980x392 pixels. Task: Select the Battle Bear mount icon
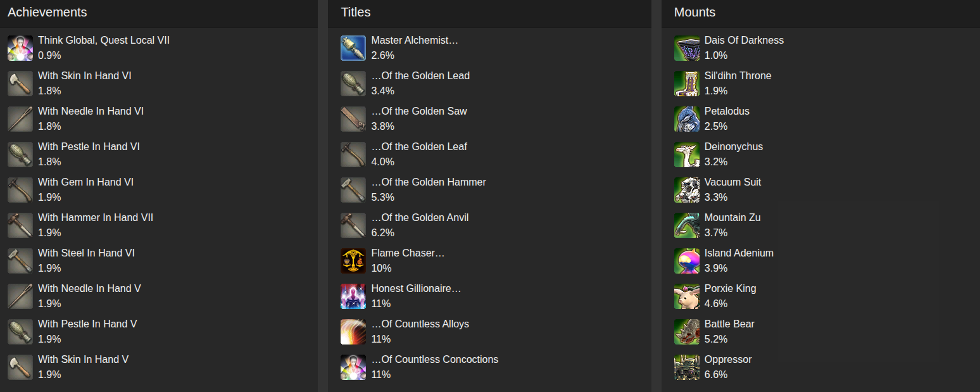(x=687, y=332)
